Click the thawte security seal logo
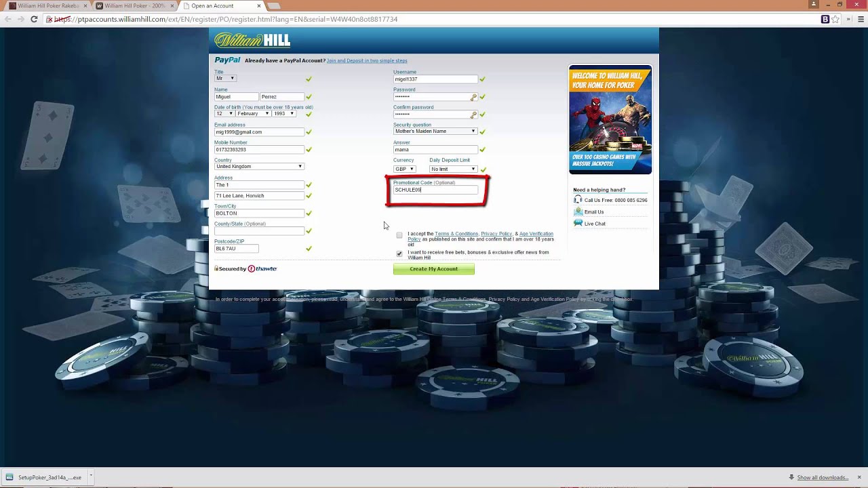Image resolution: width=868 pixels, height=488 pixels. pyautogui.click(x=262, y=269)
